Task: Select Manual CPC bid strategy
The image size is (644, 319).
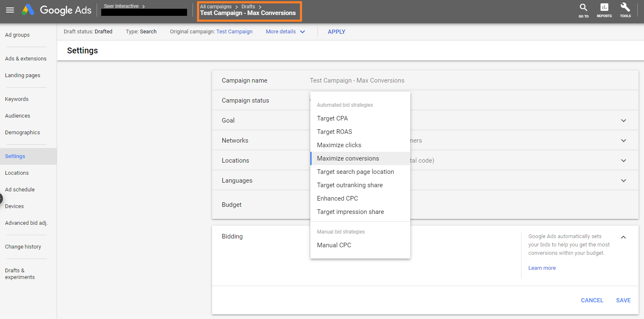Action: click(334, 245)
